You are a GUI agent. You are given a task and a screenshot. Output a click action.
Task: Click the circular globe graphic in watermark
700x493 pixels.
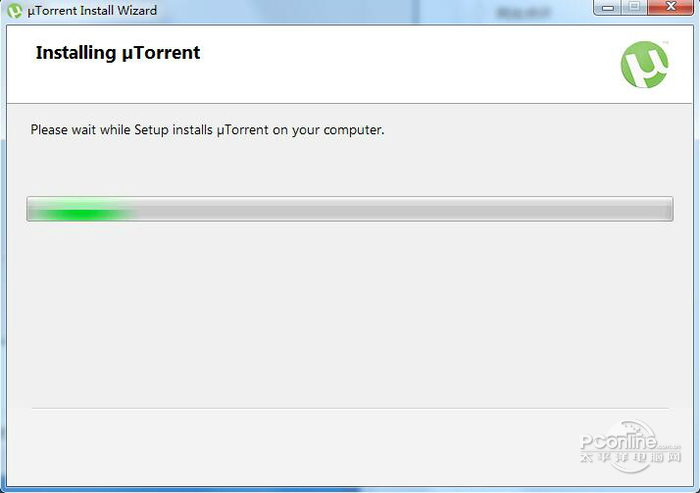tap(632, 446)
